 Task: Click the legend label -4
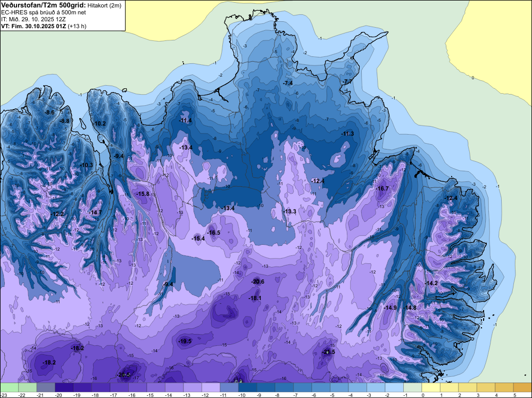(351, 395)
